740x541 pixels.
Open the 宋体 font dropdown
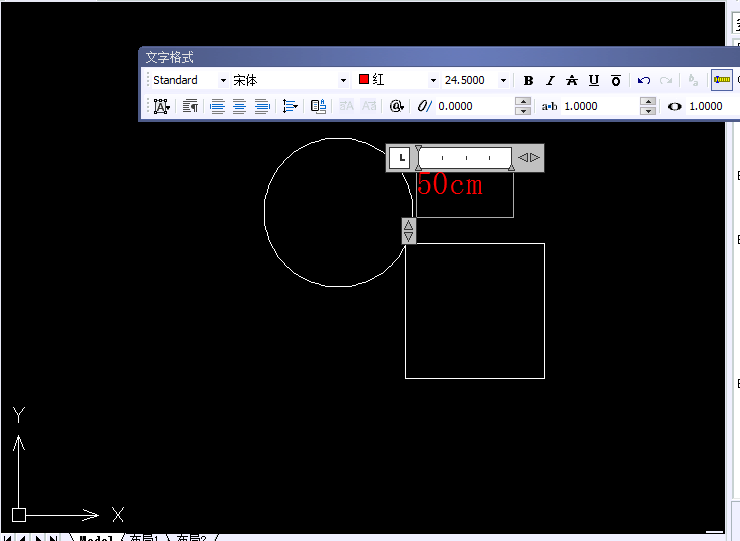tap(343, 80)
